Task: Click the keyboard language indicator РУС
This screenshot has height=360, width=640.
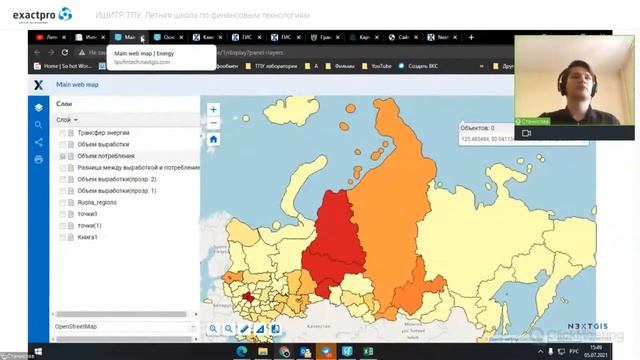Action: pos(574,351)
